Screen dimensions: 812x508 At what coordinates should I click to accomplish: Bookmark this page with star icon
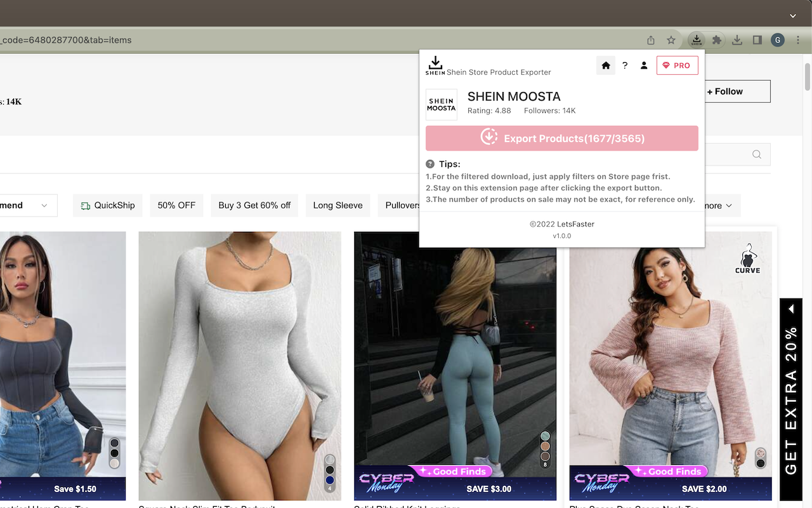point(671,40)
